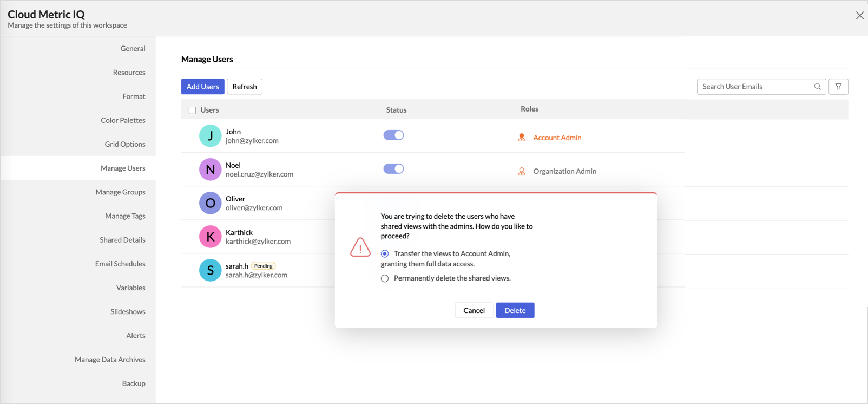The width and height of the screenshot is (868, 404).
Task: Click the Pending badge next to sarah.h
Action: tap(264, 266)
